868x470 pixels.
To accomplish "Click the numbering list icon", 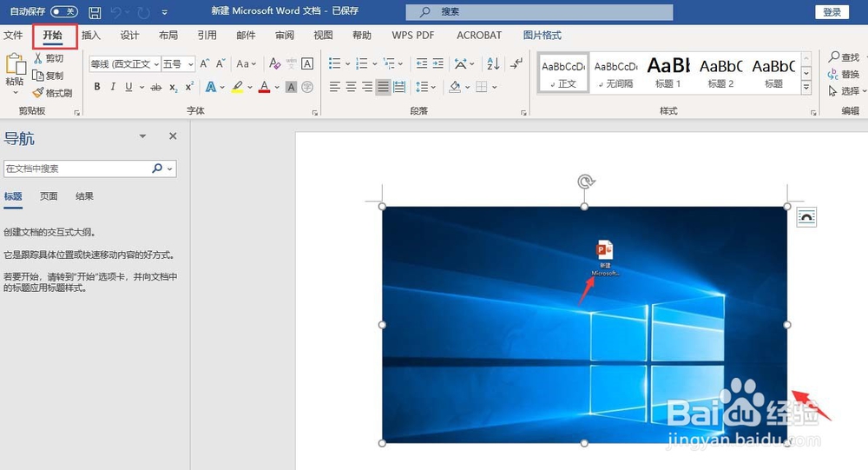I will pos(361,63).
